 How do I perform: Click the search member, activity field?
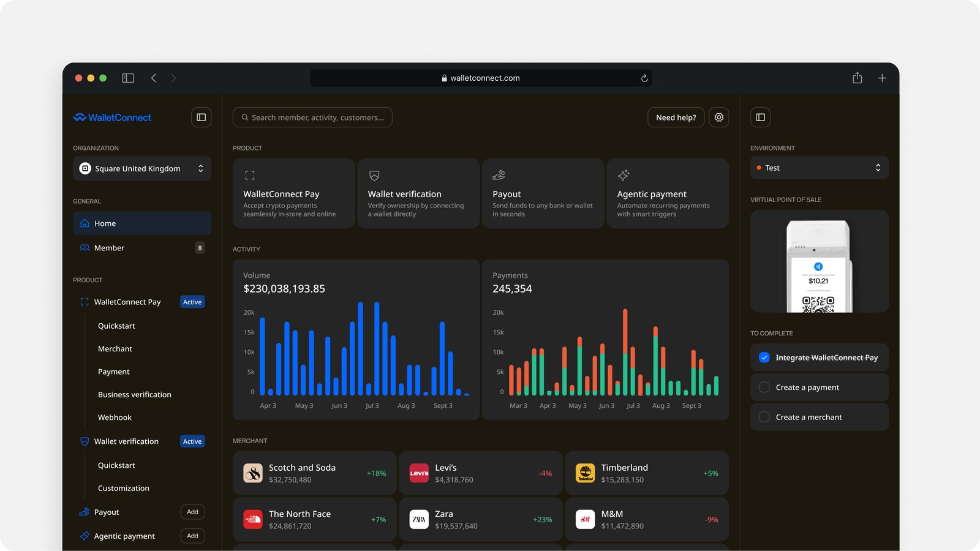click(312, 118)
